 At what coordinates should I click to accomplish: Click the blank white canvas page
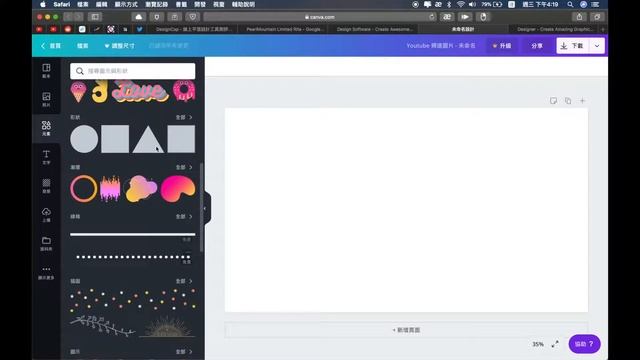[406, 210]
